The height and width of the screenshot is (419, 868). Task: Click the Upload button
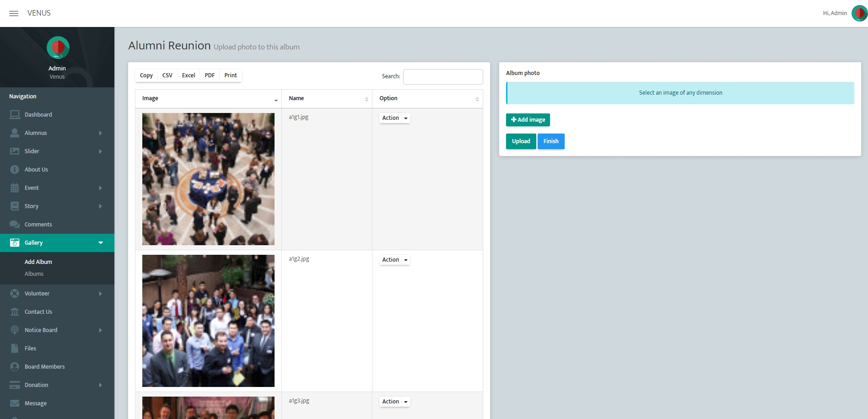521,141
